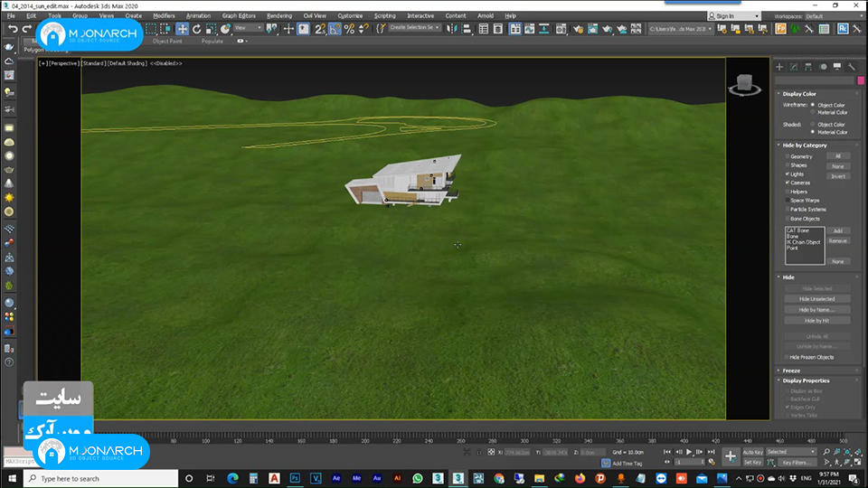868x488 pixels.
Task: Uncheck Lights hide category checkbox
Action: click(x=788, y=174)
